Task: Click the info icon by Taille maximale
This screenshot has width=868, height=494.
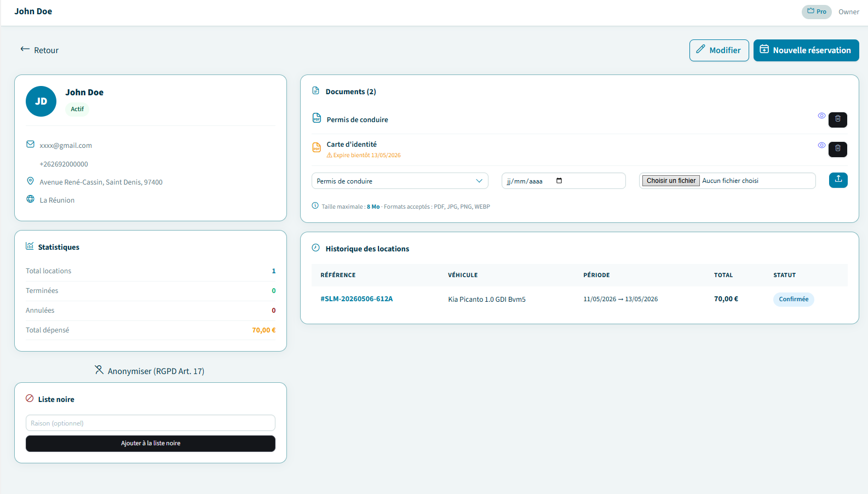Action: click(315, 206)
